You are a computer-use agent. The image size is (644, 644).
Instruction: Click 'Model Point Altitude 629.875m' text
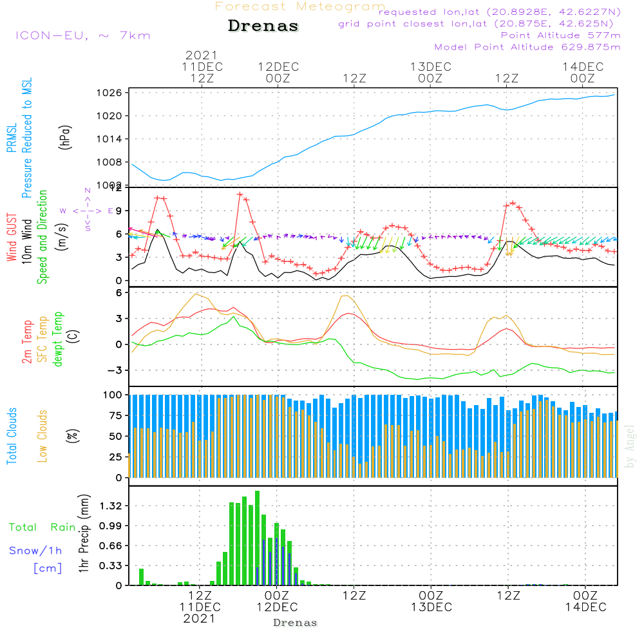(x=527, y=47)
